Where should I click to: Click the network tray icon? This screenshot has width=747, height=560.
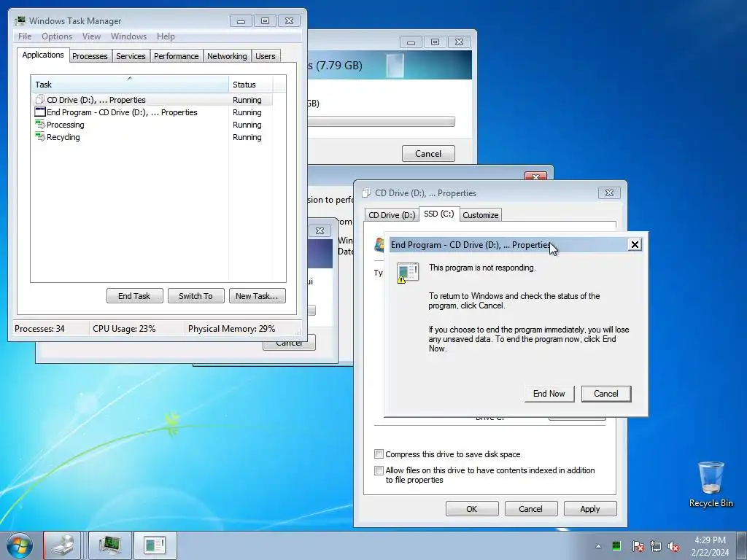coord(656,546)
